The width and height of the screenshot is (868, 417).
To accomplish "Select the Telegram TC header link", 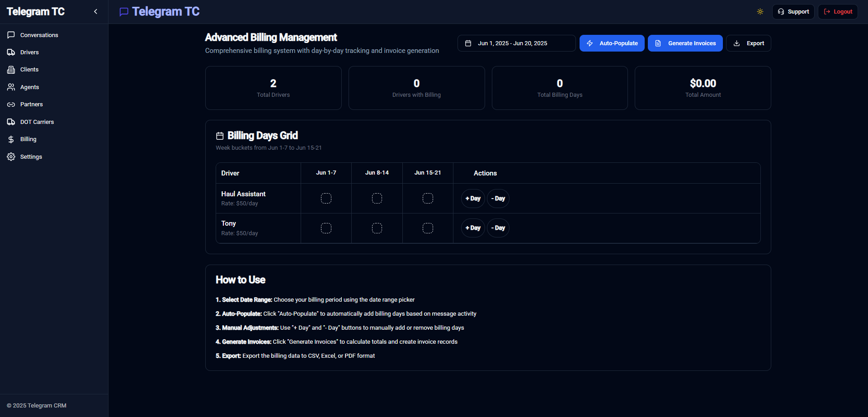I will (159, 11).
